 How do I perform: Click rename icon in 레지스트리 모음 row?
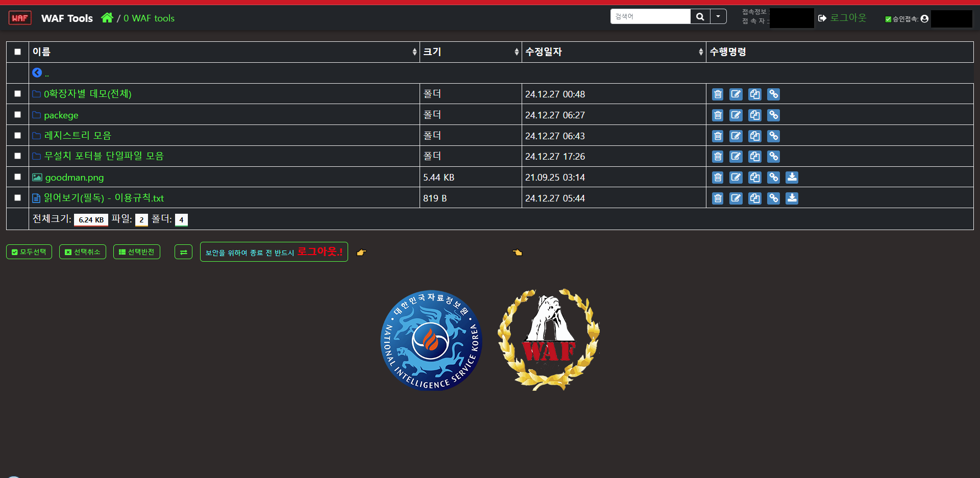(x=736, y=136)
